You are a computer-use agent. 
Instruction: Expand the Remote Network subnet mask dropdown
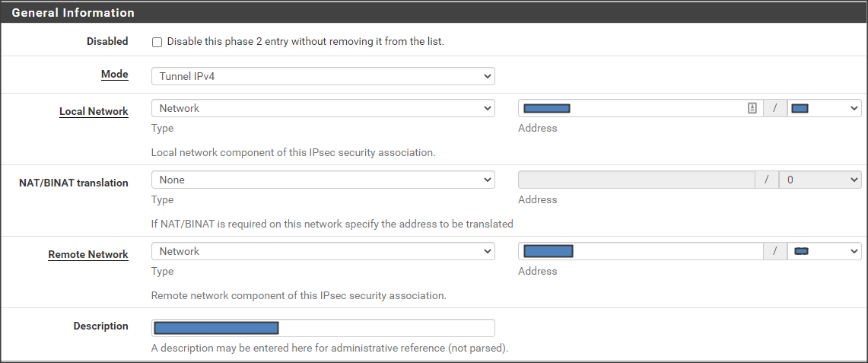824,251
